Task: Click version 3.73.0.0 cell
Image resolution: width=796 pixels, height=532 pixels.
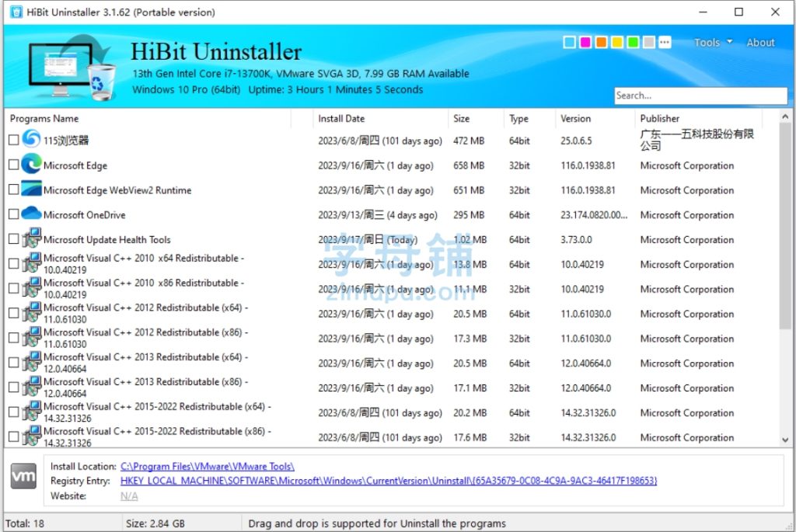Action: tap(576, 239)
